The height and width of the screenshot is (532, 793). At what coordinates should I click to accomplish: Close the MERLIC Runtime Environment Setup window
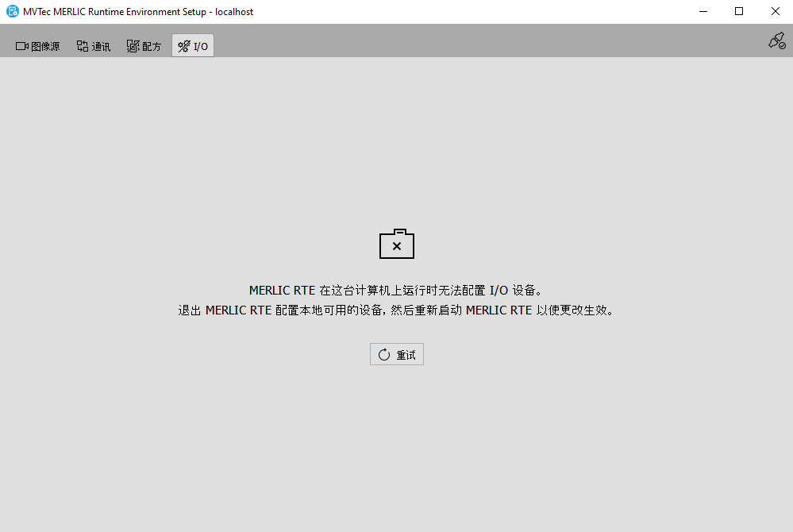tap(775, 11)
